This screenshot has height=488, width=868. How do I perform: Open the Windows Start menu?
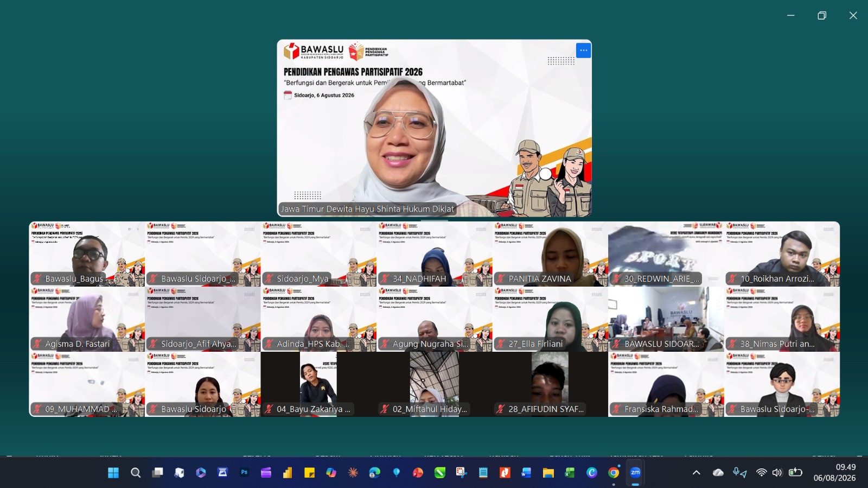coord(113,473)
